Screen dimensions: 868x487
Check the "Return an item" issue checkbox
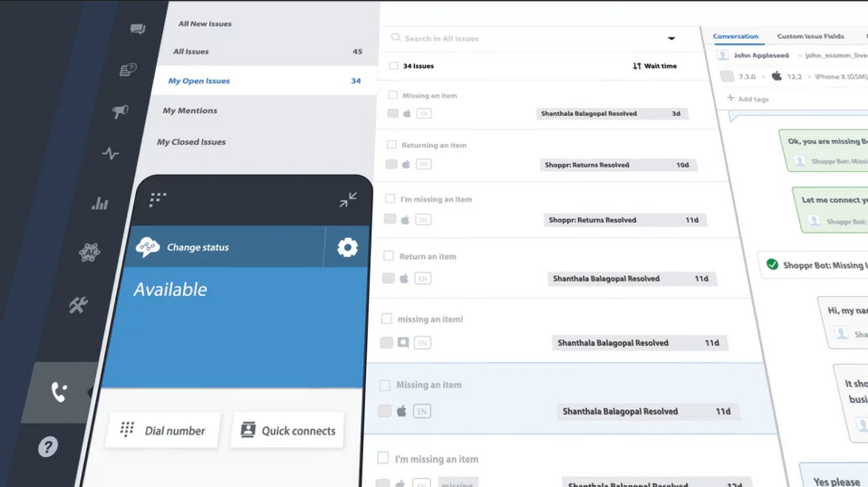[389, 256]
